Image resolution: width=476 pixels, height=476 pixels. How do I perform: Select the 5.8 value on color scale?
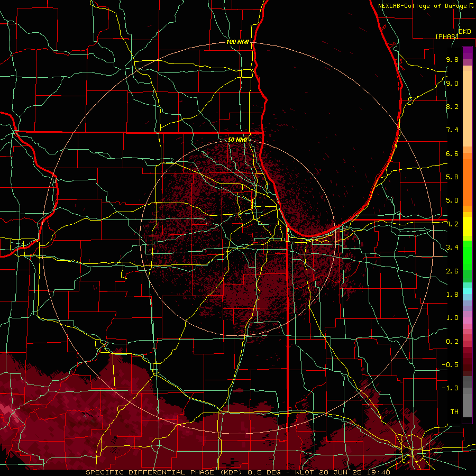pyautogui.click(x=452, y=177)
